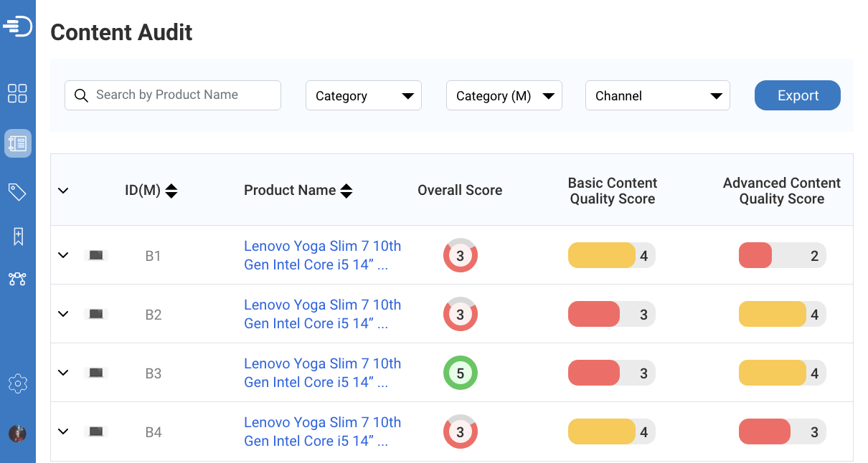Sort the table by ID(M) column

pyautogui.click(x=171, y=191)
